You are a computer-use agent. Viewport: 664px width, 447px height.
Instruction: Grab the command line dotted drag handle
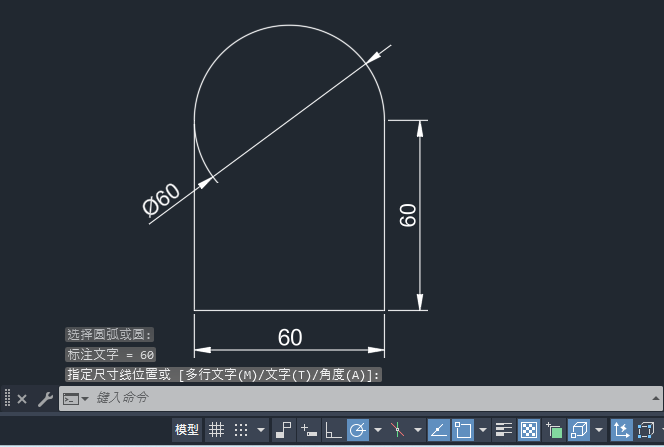pyautogui.click(x=7, y=398)
